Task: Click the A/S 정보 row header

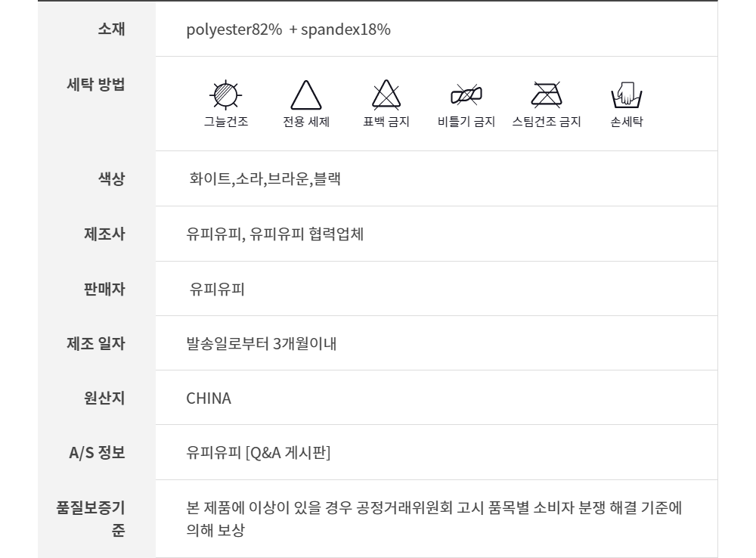Action: pos(97,452)
